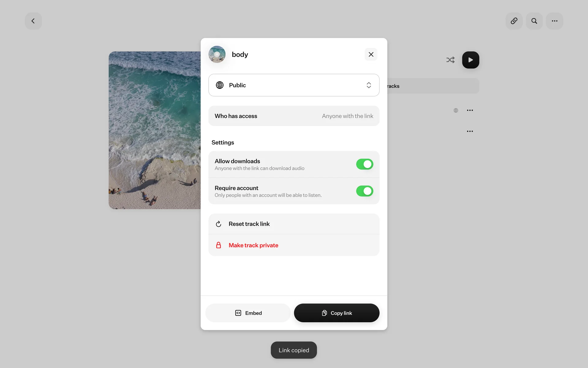Click the link icon in top bar
588x368 pixels.
click(514, 21)
